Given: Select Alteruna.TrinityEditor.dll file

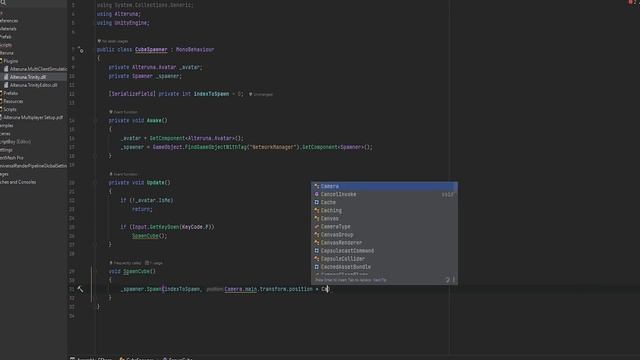Looking at the screenshot, I should pos(33,85).
